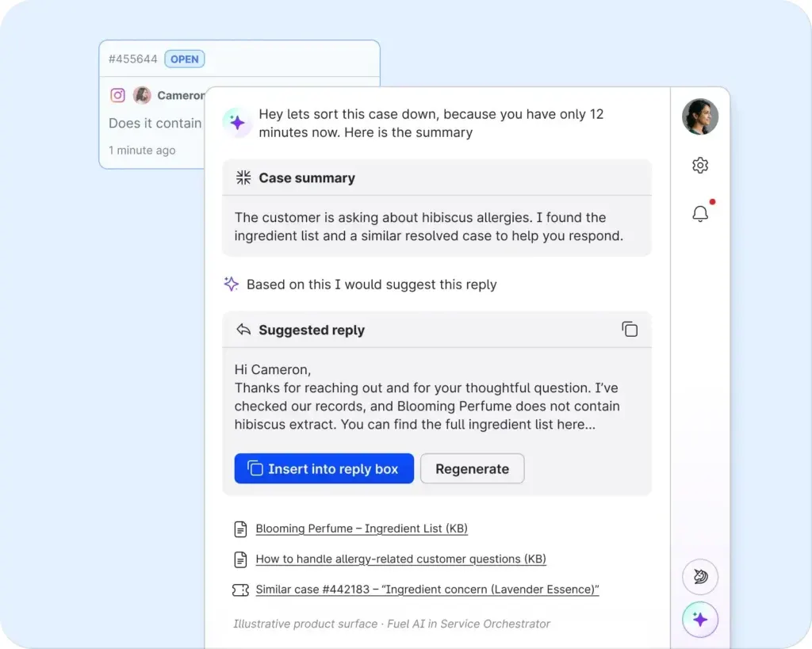Click the 'Hey lets sort this case down' message
The height and width of the screenshot is (649, 812).
[x=431, y=123]
